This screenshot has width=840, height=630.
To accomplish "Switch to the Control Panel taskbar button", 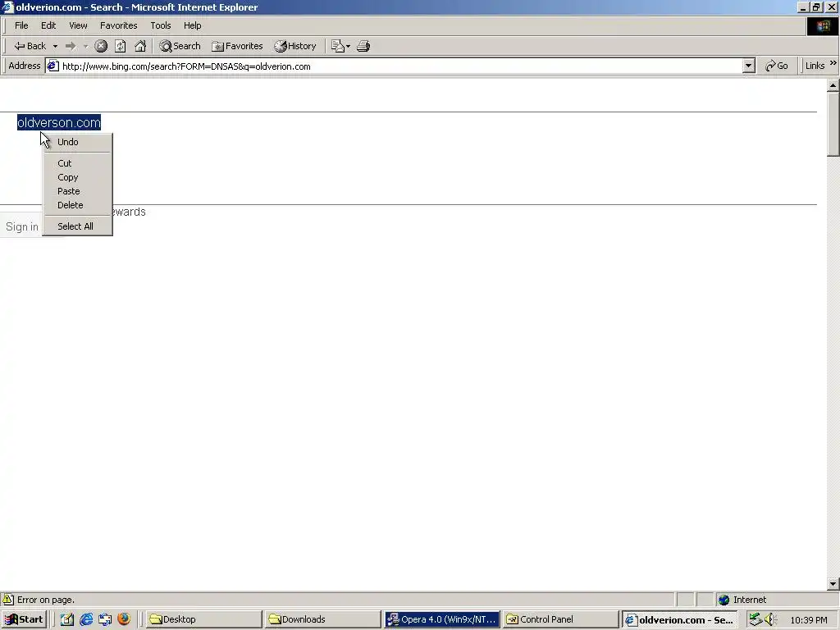I will tap(561, 619).
